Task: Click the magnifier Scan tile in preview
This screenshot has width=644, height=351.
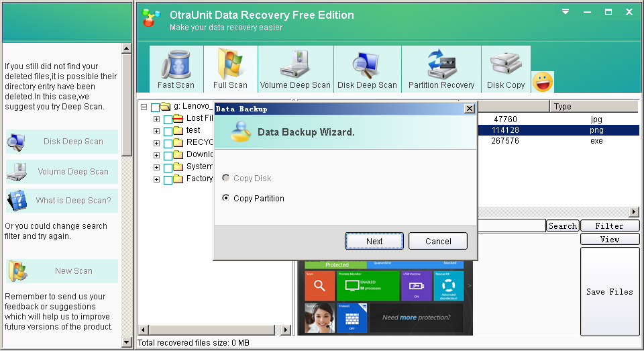Action: click(x=319, y=286)
